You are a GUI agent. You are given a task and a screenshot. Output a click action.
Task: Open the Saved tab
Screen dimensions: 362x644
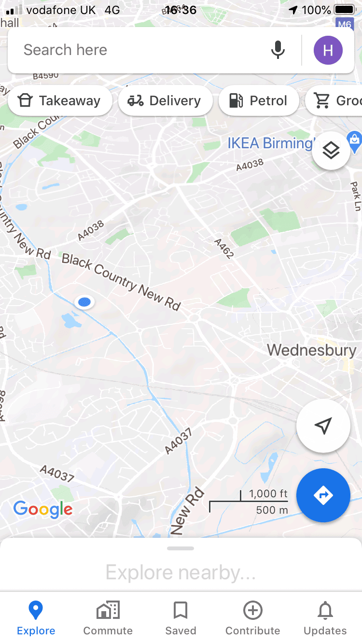point(181,618)
